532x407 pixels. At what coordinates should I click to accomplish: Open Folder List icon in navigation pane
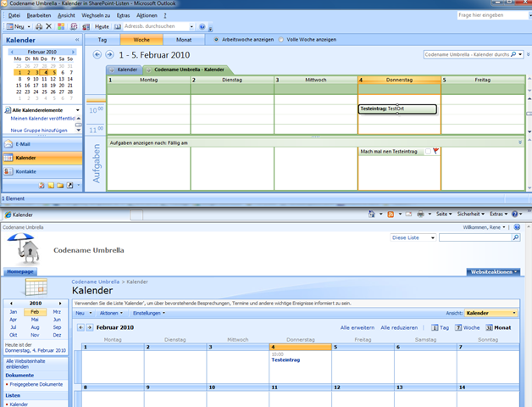(x=60, y=185)
